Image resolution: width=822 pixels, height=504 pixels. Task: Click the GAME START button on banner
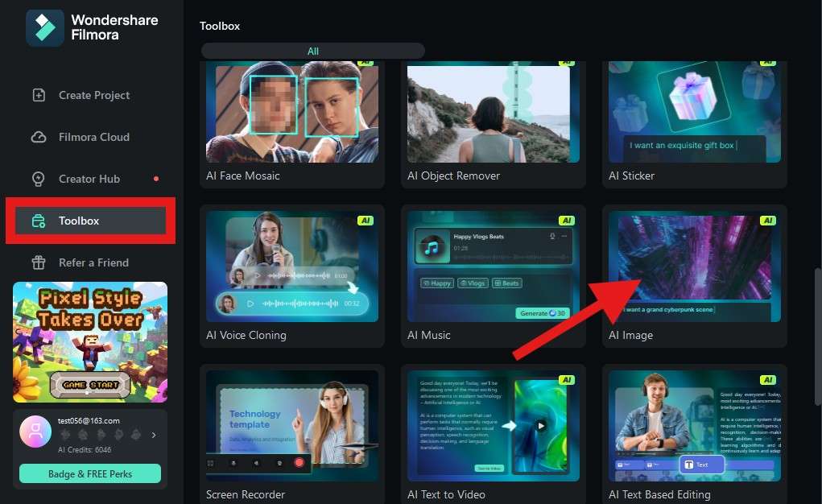(90, 385)
